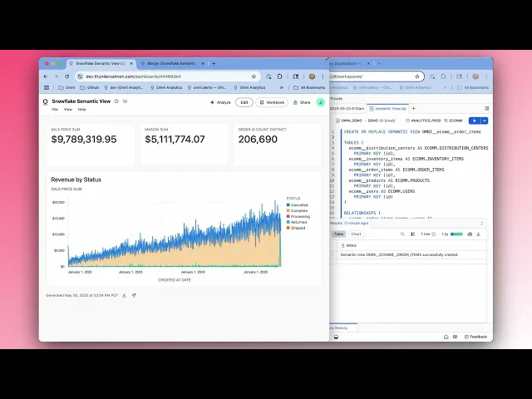Open the View menu in Omni
532x399 pixels.
(x=68, y=110)
